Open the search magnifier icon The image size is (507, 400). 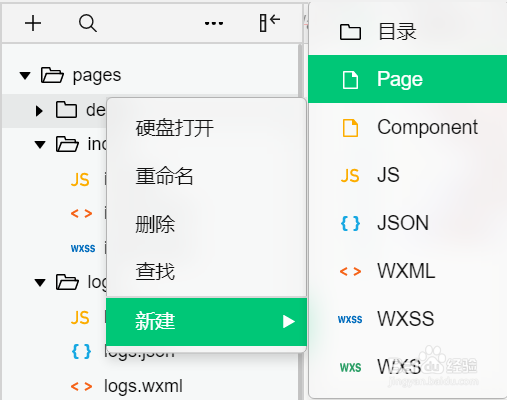(x=88, y=23)
